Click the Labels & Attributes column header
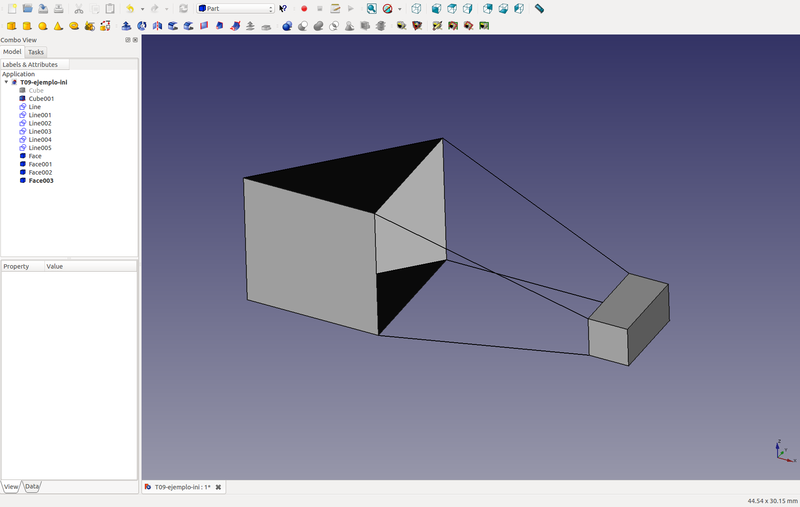The width and height of the screenshot is (800, 507). point(31,64)
